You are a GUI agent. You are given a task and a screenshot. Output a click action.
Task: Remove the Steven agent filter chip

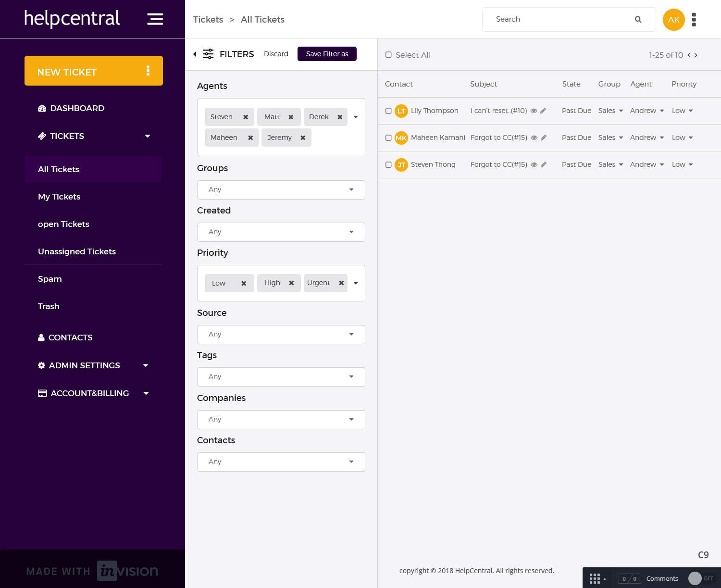click(x=246, y=117)
